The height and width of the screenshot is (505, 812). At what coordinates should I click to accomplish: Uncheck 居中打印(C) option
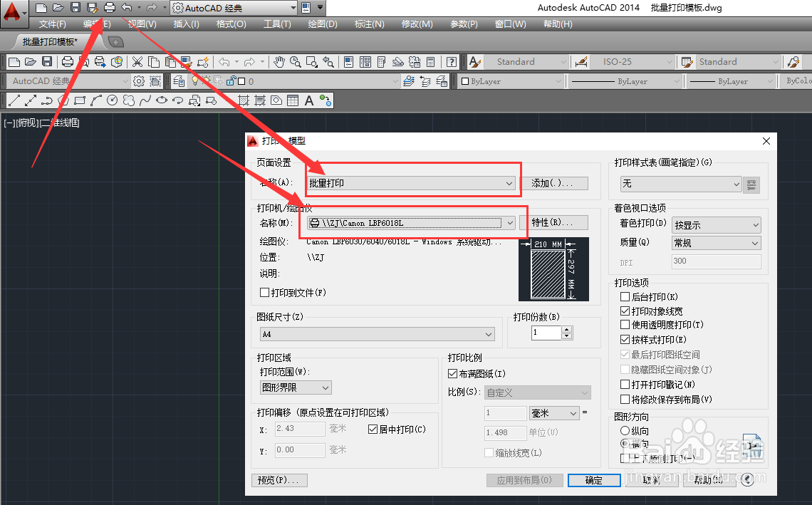[x=373, y=429]
